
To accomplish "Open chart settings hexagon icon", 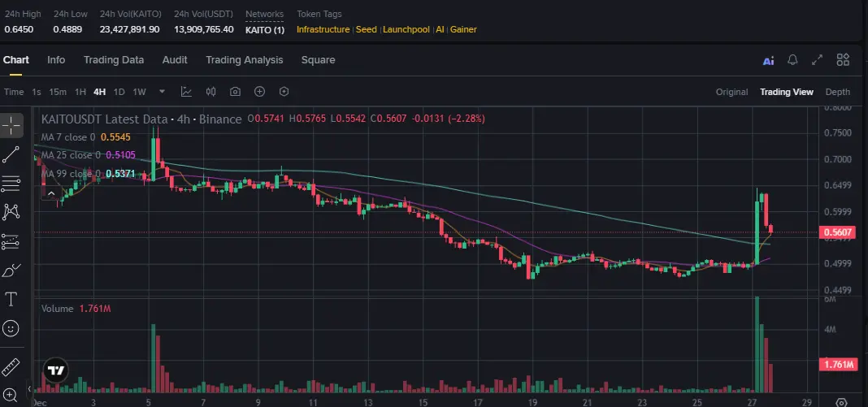I will point(284,92).
